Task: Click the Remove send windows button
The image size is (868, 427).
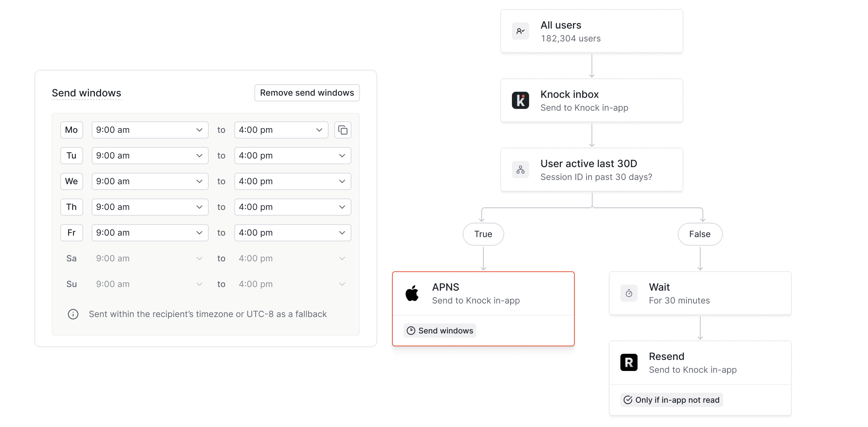Action: [x=307, y=92]
